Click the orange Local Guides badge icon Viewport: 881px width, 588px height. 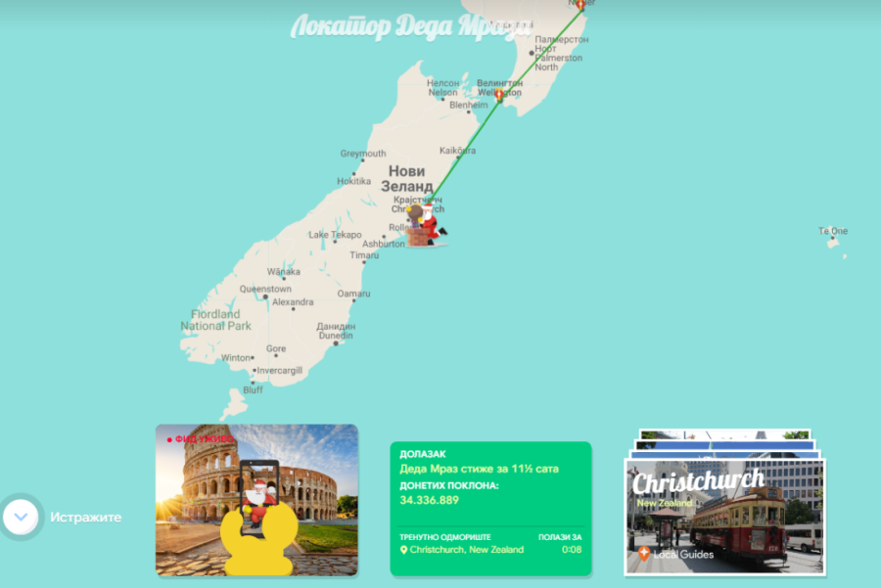tap(643, 554)
